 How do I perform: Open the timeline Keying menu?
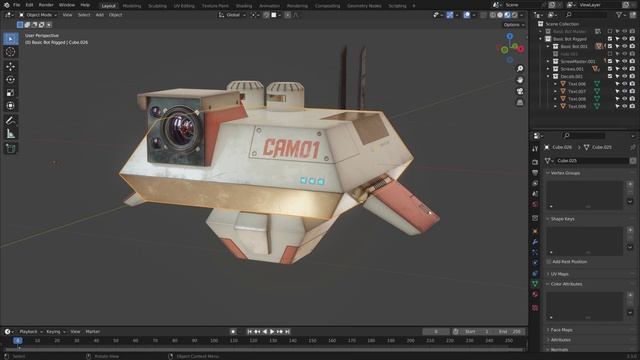(56, 332)
